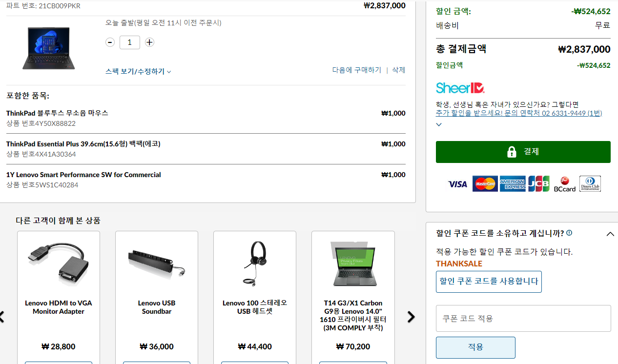This screenshot has height=364, width=618.
Task: Open Lenovo USB Soundbar image
Action: [x=157, y=263]
